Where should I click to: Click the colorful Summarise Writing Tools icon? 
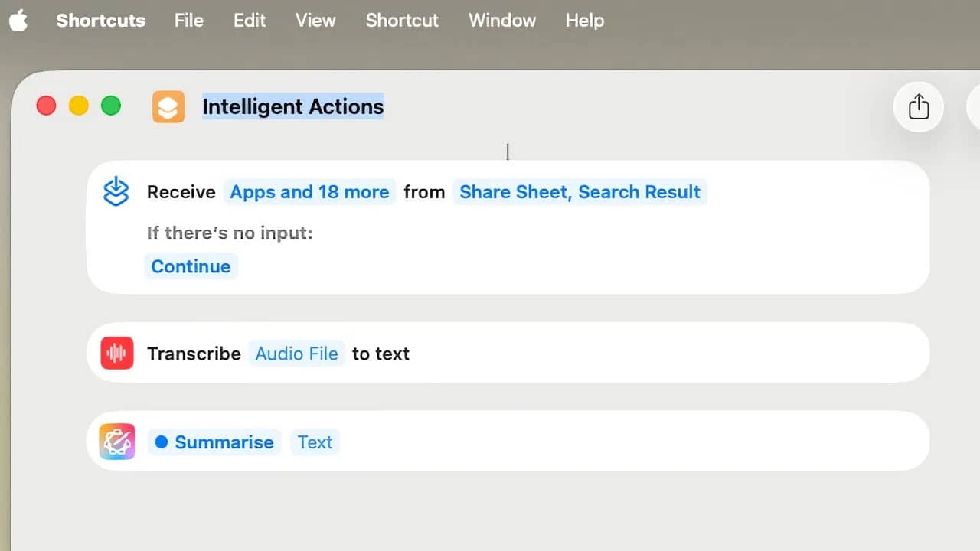tap(117, 442)
